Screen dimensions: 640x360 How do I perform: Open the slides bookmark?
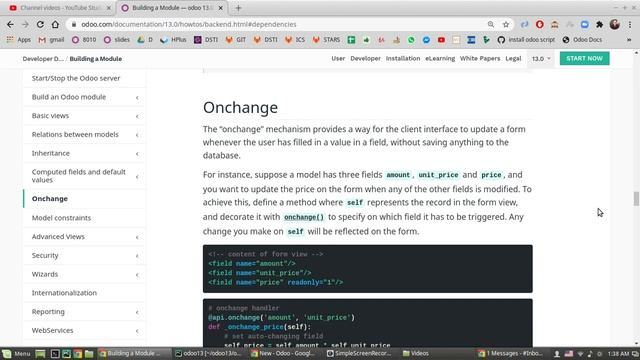click(x=117, y=40)
